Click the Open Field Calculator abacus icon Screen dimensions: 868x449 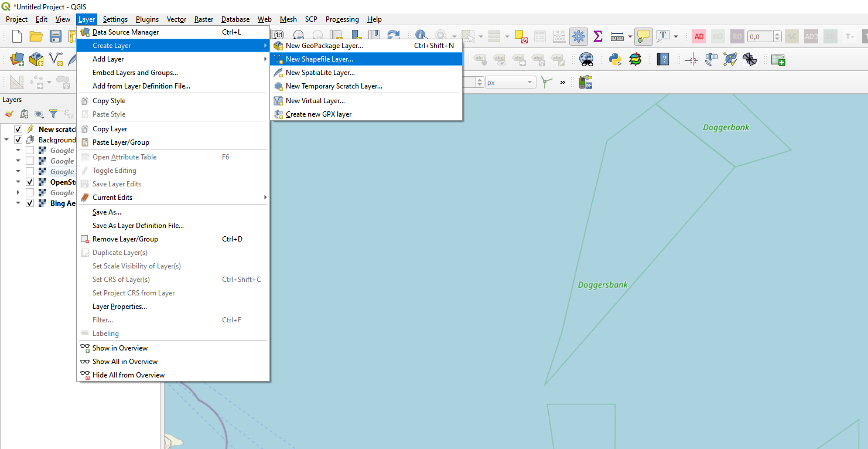559,36
